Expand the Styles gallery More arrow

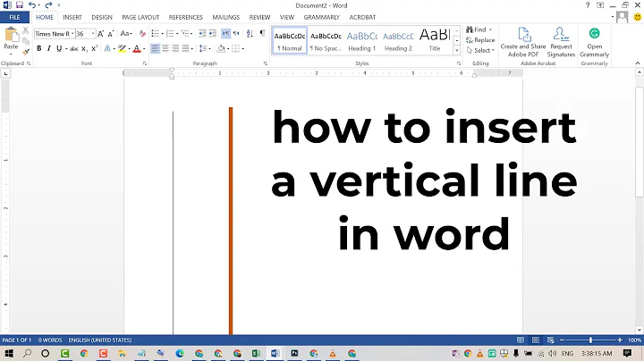[x=457, y=50]
